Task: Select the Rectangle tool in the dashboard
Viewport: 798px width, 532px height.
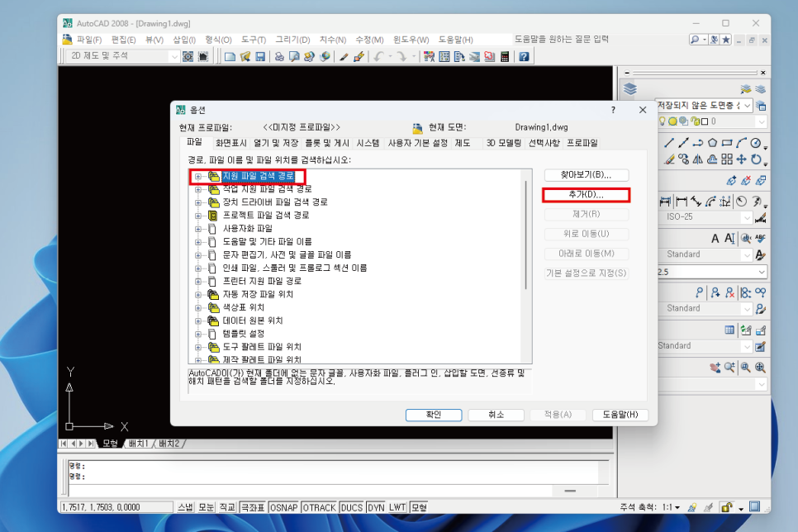Action: pos(727,143)
